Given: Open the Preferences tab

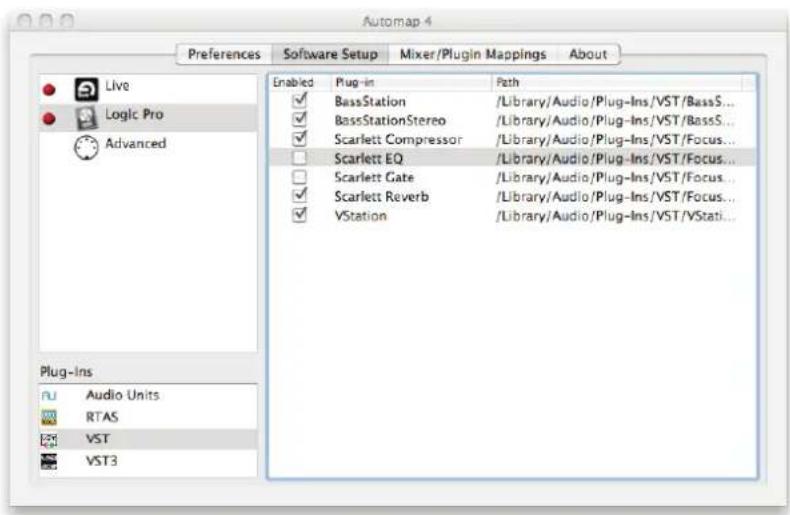Looking at the screenshot, I should tap(224, 54).
